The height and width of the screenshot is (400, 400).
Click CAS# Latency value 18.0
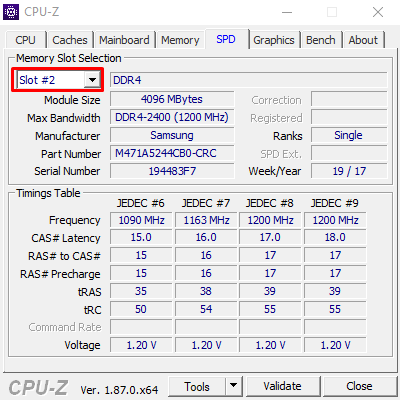coord(335,238)
